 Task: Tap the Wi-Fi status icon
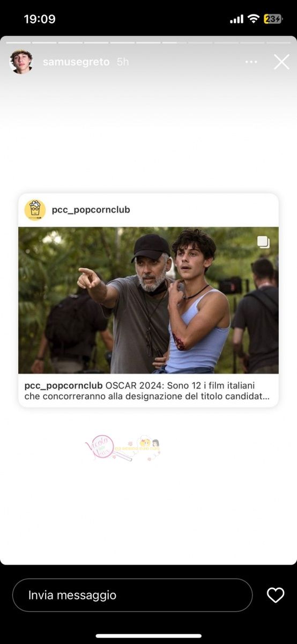click(x=253, y=19)
